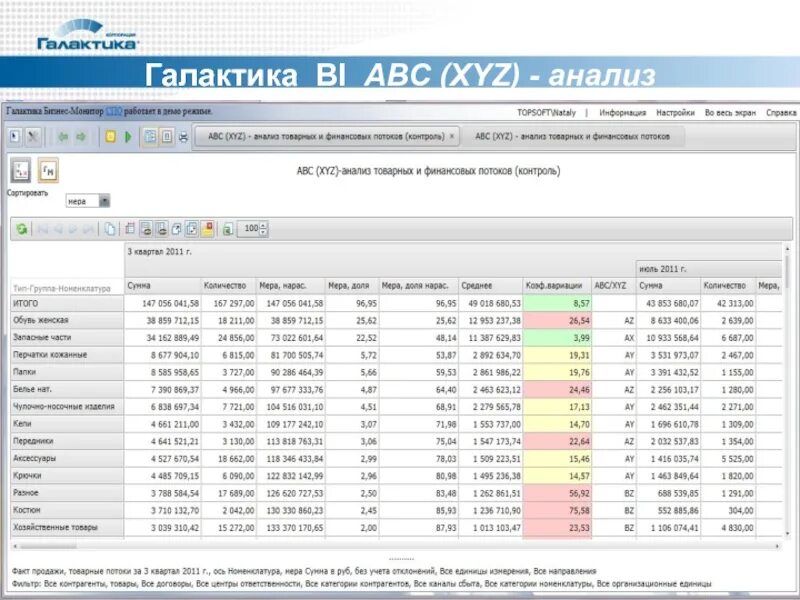800x600 pixels.
Task: Click the table layout icon in report toolbar
Action: coord(130,229)
